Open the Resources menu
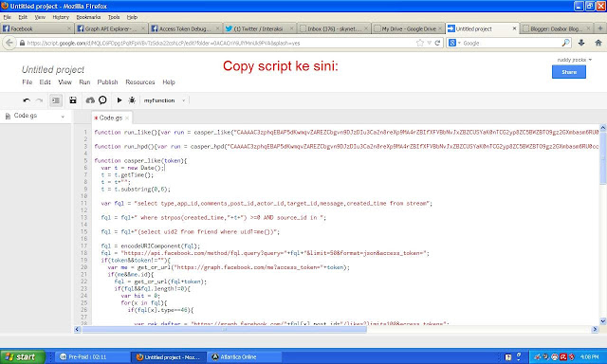 (139, 82)
